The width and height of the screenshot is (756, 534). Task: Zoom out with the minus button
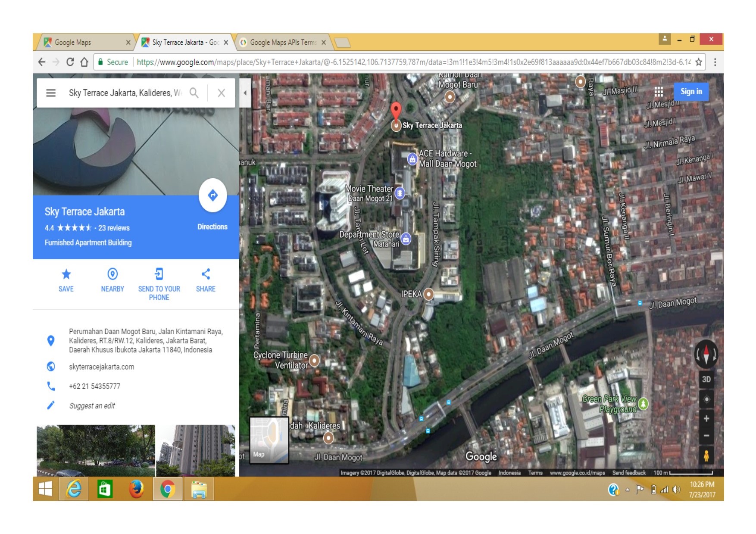coord(706,436)
